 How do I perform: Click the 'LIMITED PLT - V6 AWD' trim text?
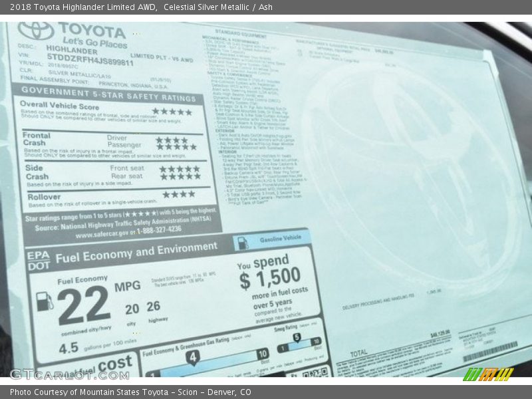[x=162, y=58]
